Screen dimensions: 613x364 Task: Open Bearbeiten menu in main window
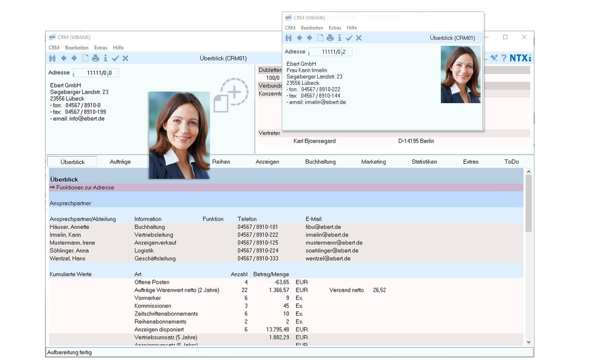pyautogui.click(x=77, y=47)
